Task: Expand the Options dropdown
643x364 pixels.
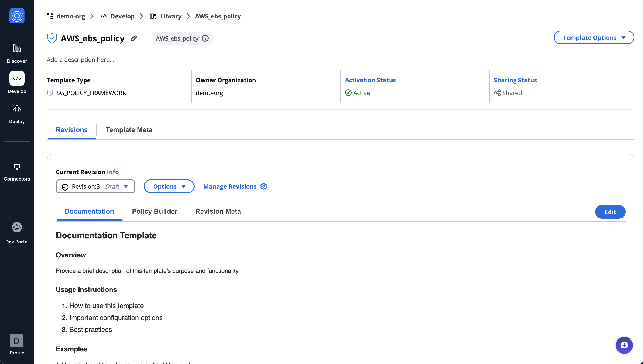Action: [169, 186]
